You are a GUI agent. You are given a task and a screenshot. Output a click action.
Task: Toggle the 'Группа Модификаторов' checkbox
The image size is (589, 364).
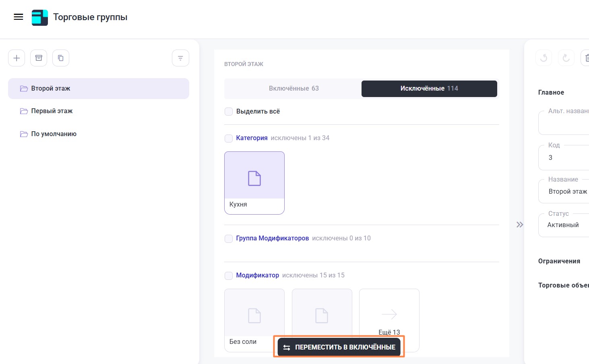[229, 238]
